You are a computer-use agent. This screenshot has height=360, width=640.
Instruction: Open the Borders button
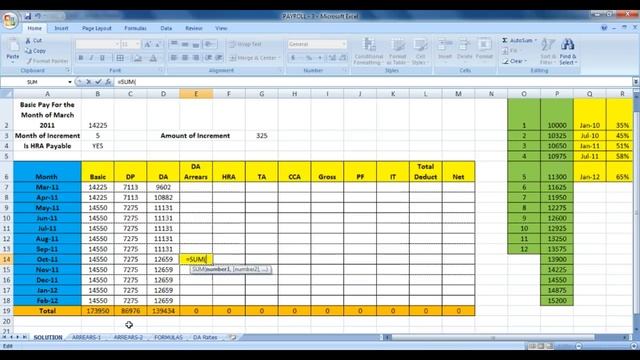point(120,58)
